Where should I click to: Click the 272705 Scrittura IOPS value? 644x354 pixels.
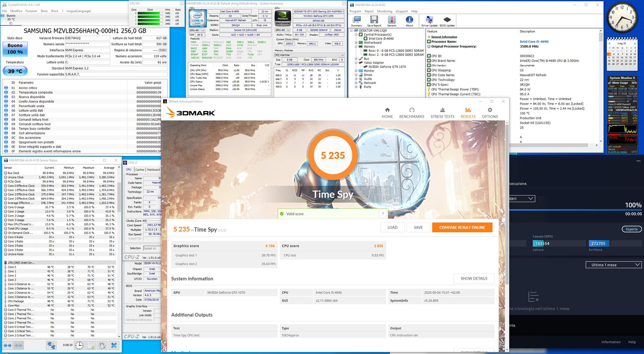[597, 243]
